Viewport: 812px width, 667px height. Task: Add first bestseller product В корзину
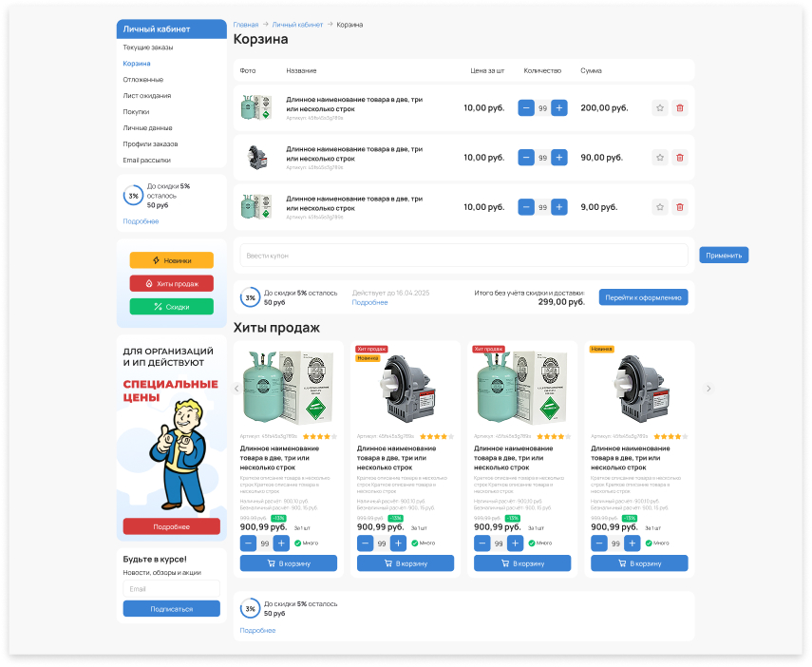[x=289, y=563]
